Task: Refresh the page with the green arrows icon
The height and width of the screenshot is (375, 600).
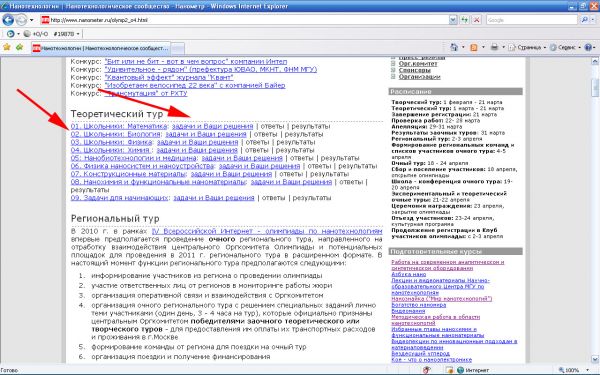Action: click(465, 20)
